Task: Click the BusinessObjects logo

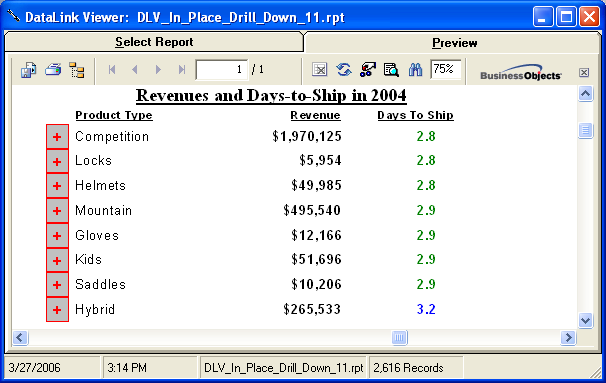Action: pos(521,72)
